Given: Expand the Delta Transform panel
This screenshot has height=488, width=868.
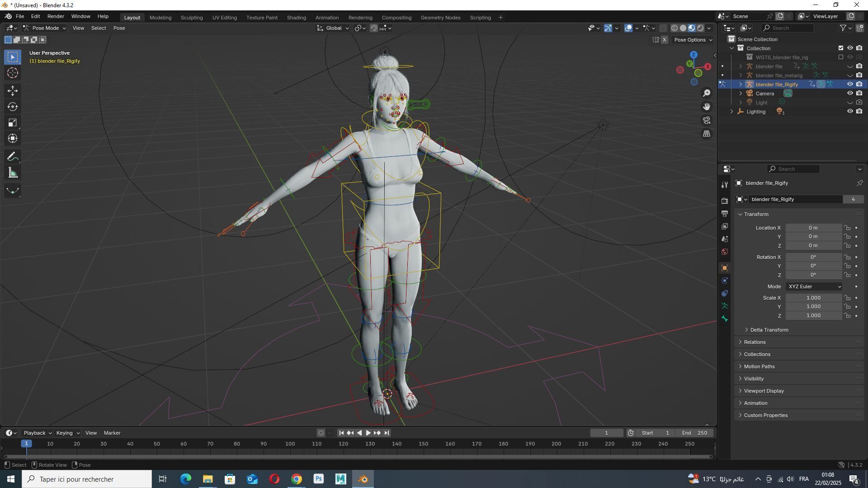Looking at the screenshot, I should click(x=769, y=330).
